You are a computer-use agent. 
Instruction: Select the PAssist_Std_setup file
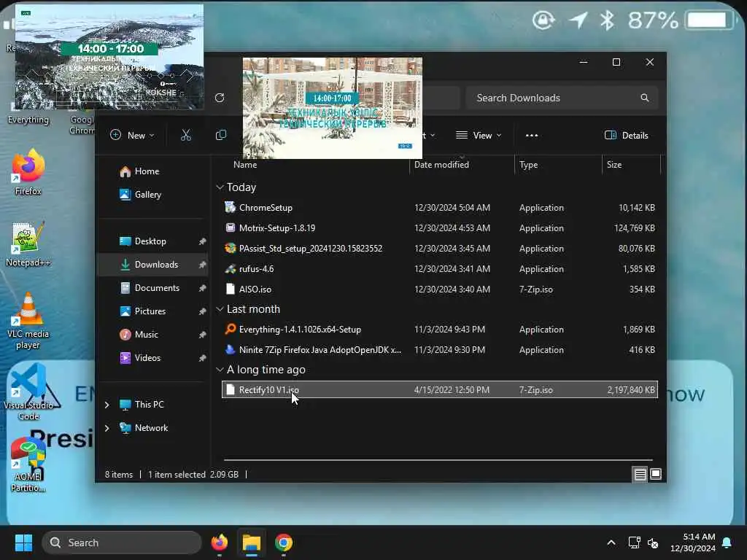(439, 249)
